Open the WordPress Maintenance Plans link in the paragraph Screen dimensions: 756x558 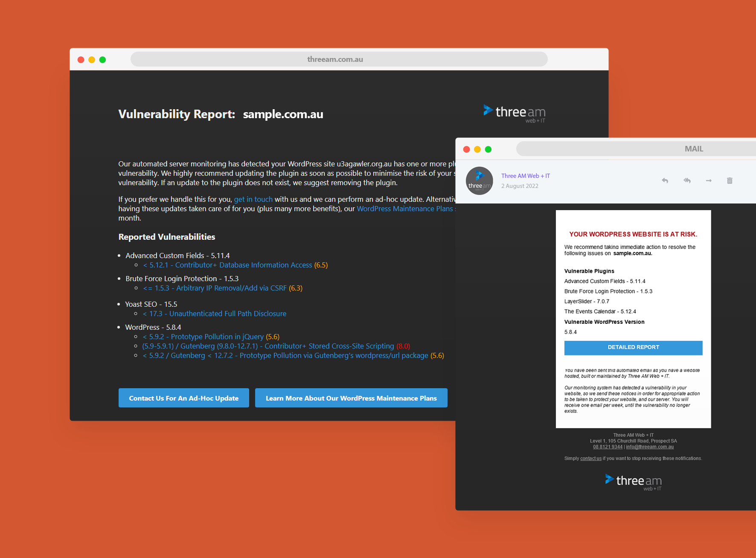tap(405, 209)
